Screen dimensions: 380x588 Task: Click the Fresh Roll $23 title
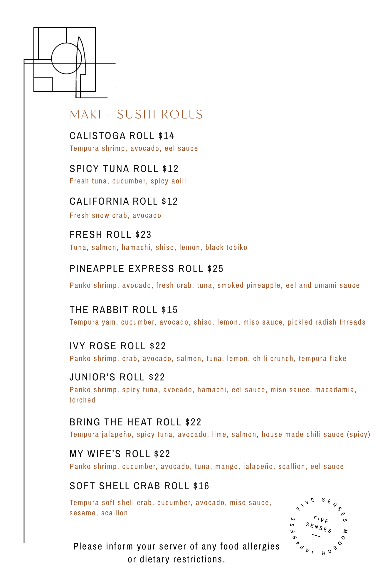pos(110,235)
